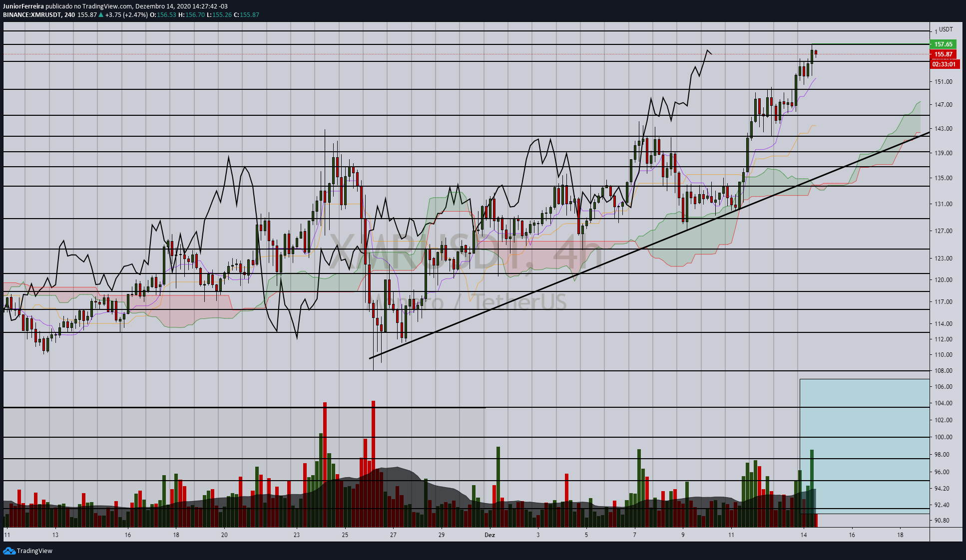
Task: Click the 94.20 price axis label
Action: point(942,489)
